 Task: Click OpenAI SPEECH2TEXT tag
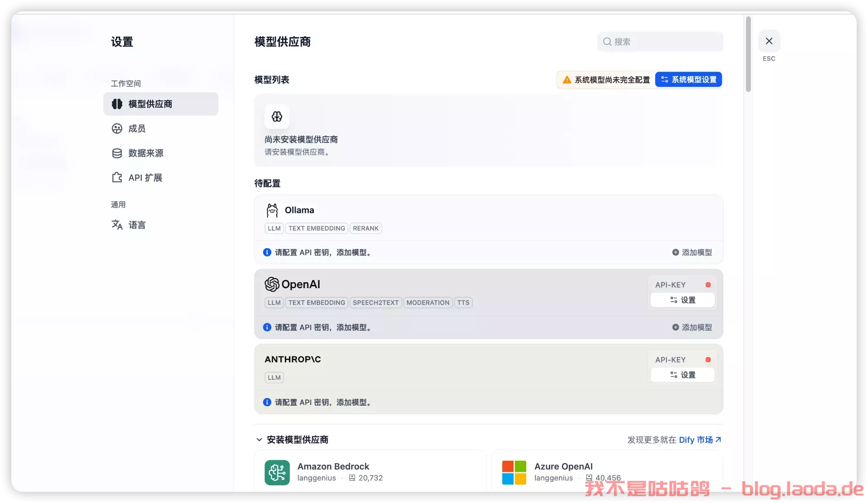click(376, 303)
